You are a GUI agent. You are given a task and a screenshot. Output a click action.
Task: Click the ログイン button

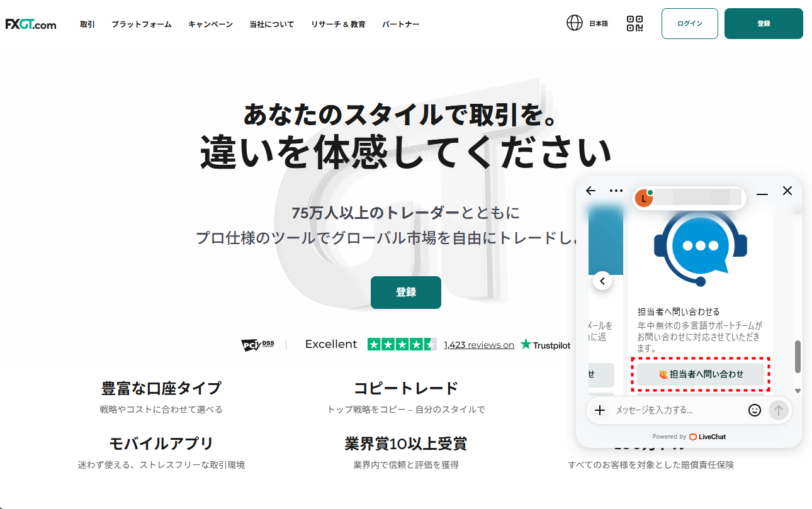(x=689, y=24)
